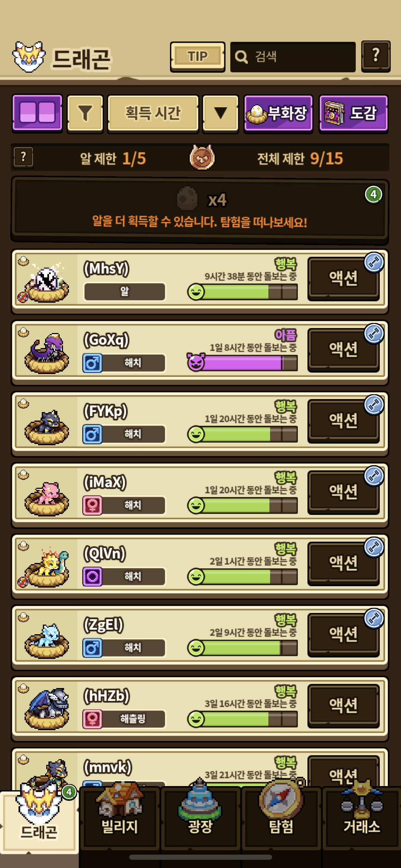Open the funnel filter options
This screenshot has width=401, height=868.
(x=85, y=113)
